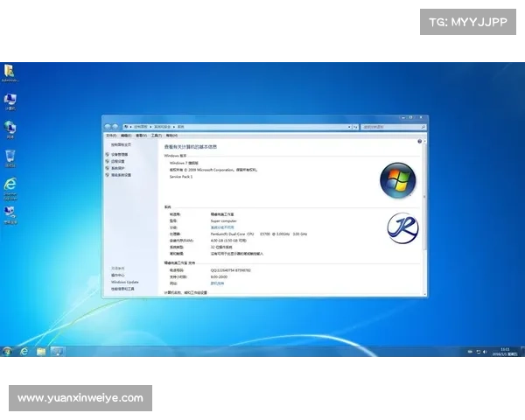Click the volume speaker tray icon

tap(485, 352)
